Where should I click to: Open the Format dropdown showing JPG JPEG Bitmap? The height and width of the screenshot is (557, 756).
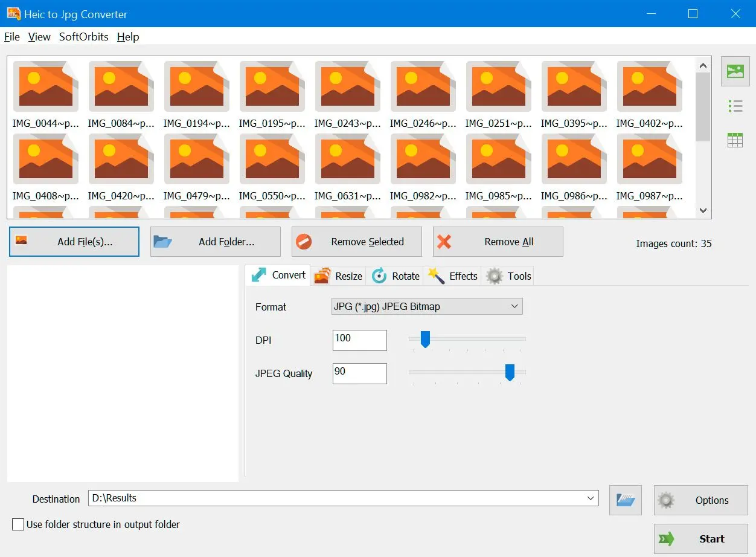point(427,306)
